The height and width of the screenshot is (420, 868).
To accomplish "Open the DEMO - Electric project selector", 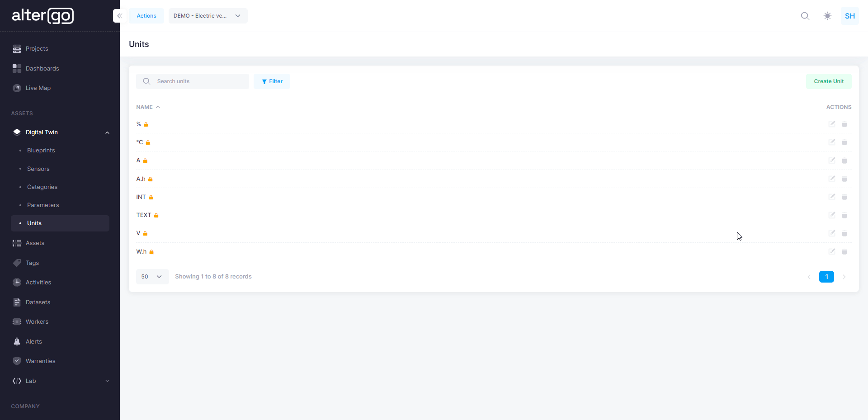I will pos(208,15).
